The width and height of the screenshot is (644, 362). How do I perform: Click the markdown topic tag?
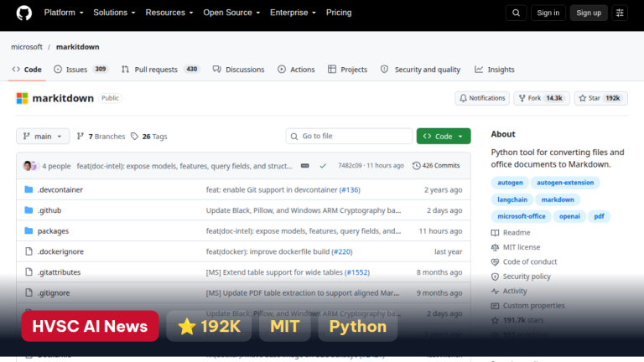pyautogui.click(x=558, y=199)
